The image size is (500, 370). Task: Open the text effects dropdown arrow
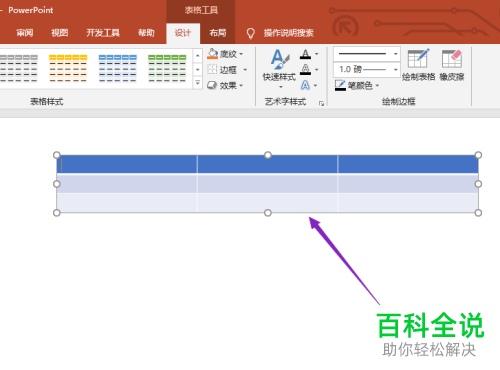pyautogui.click(x=315, y=86)
